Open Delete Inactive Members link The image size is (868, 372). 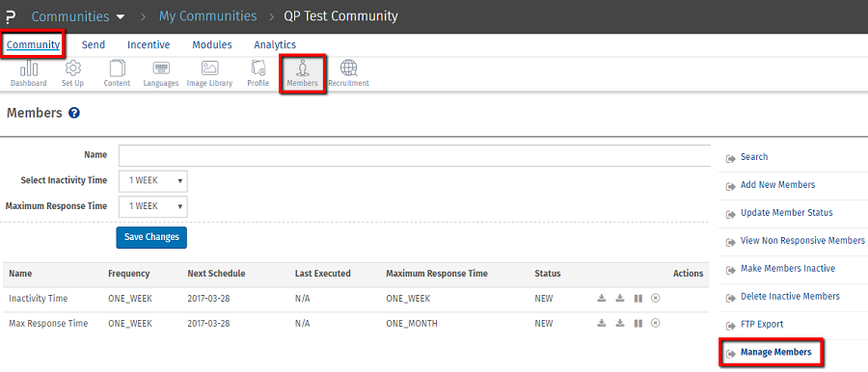[790, 297]
